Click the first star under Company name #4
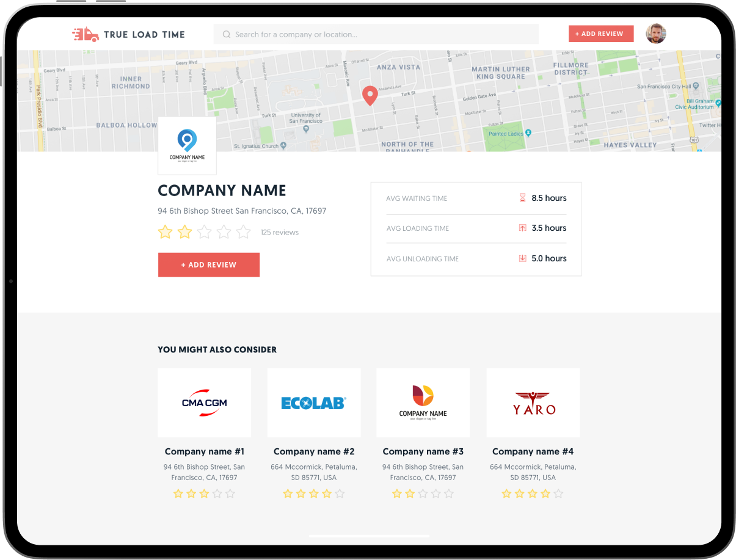The height and width of the screenshot is (560, 736). (x=506, y=493)
